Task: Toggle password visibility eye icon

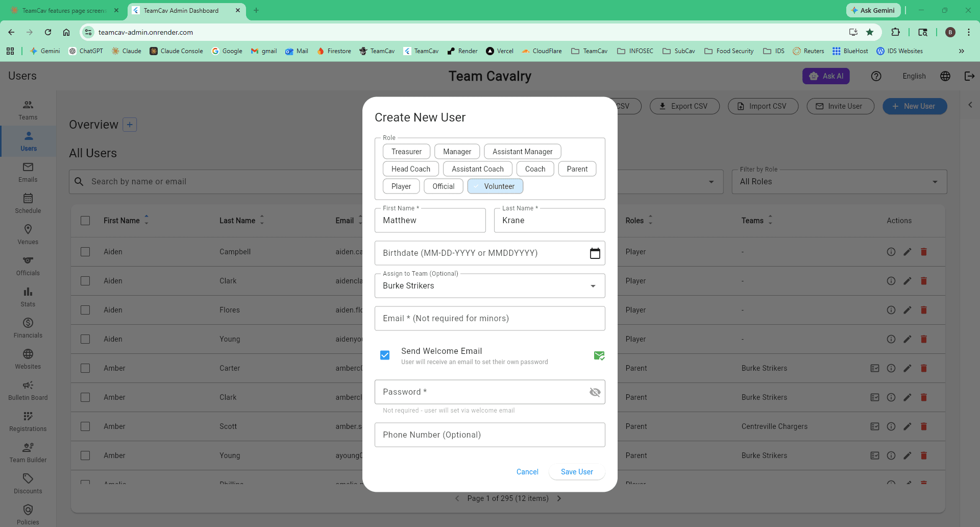Action: coord(595,392)
